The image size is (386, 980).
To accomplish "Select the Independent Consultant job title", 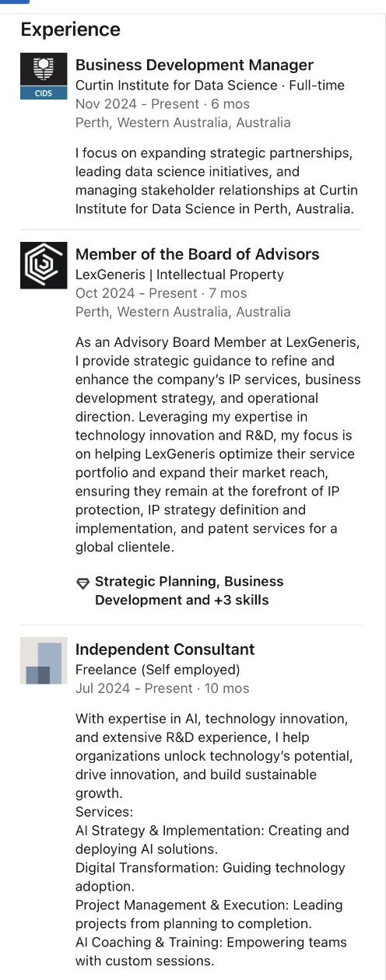I will (165, 649).
